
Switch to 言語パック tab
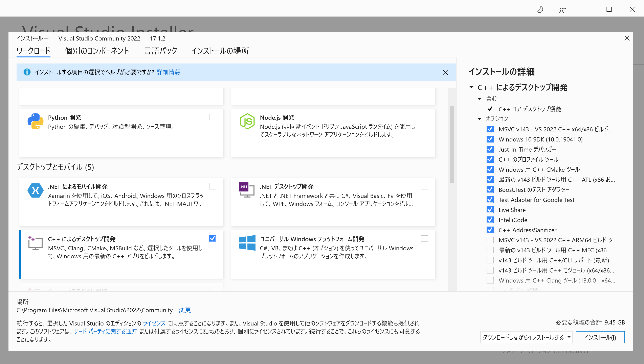coord(160,51)
